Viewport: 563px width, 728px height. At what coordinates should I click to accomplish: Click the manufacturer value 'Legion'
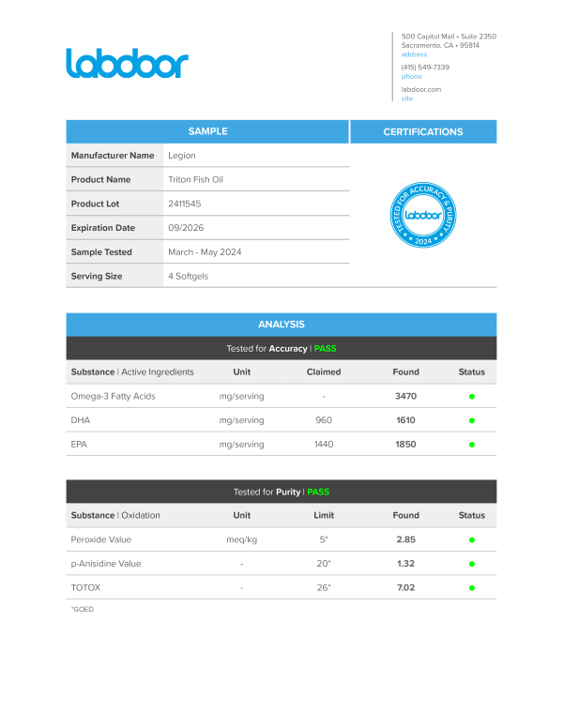pyautogui.click(x=182, y=156)
